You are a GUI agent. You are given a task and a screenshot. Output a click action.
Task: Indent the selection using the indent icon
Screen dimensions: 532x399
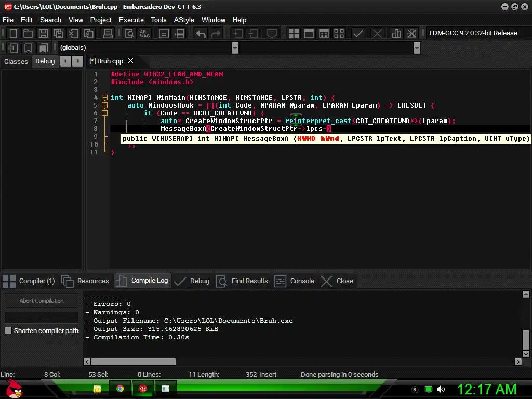pos(237,33)
